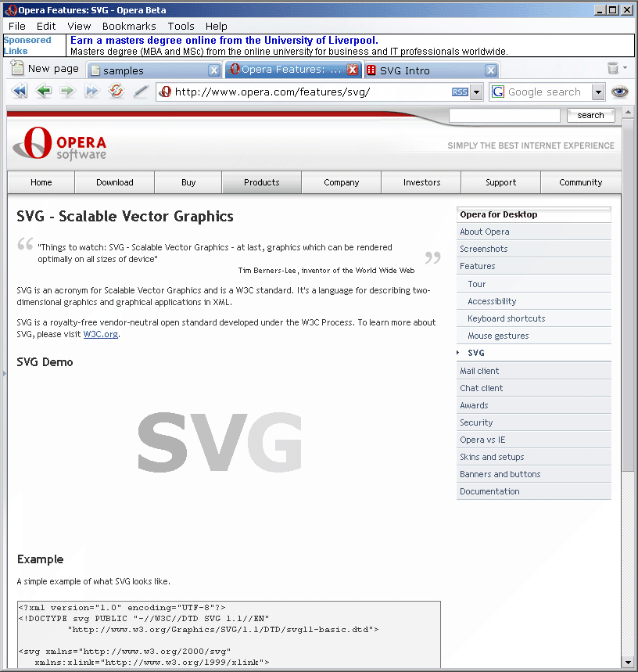Click the Google icon in the search box
The image size is (638, 672).
coord(497,92)
